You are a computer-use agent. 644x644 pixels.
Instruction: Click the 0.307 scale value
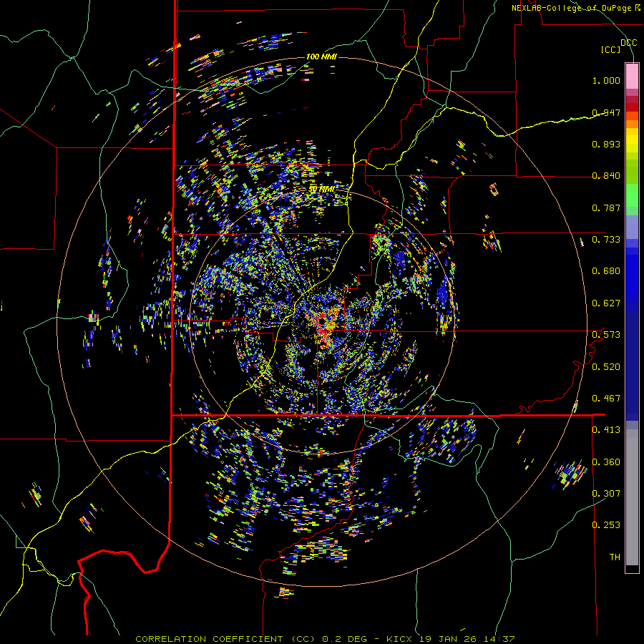pyautogui.click(x=606, y=494)
